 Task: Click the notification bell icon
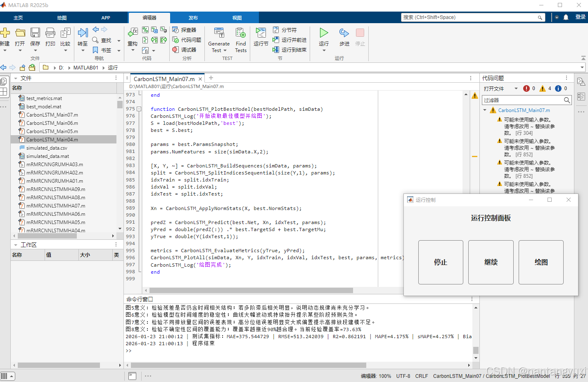coord(566,17)
